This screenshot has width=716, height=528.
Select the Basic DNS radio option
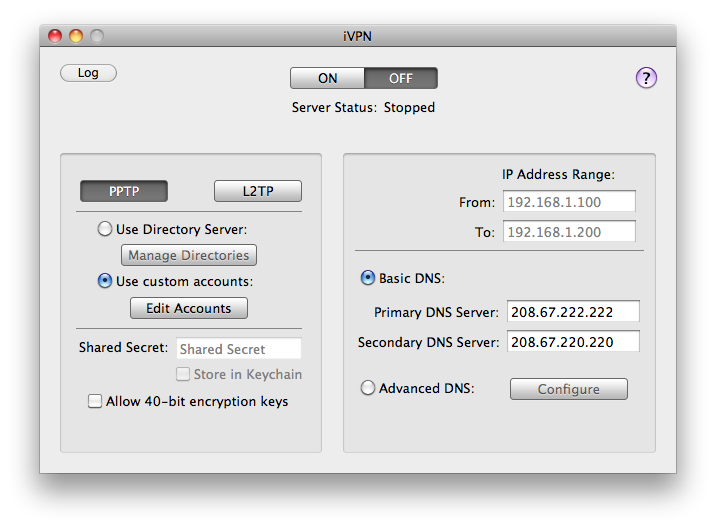click(368, 278)
